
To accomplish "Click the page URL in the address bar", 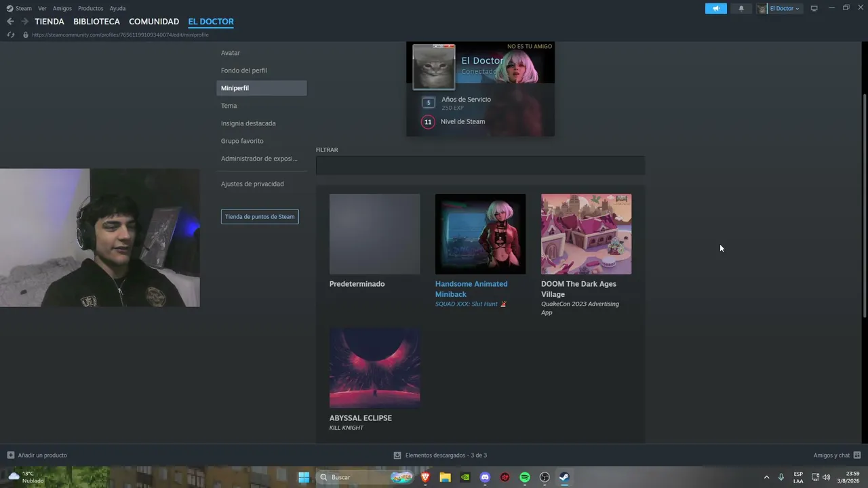I will click(x=120, y=35).
